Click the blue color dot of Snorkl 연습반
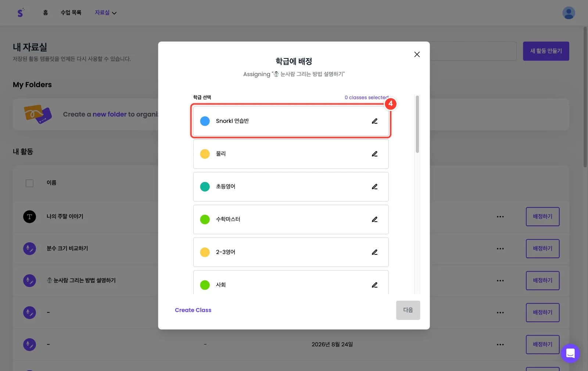The image size is (588, 371). [x=205, y=121]
